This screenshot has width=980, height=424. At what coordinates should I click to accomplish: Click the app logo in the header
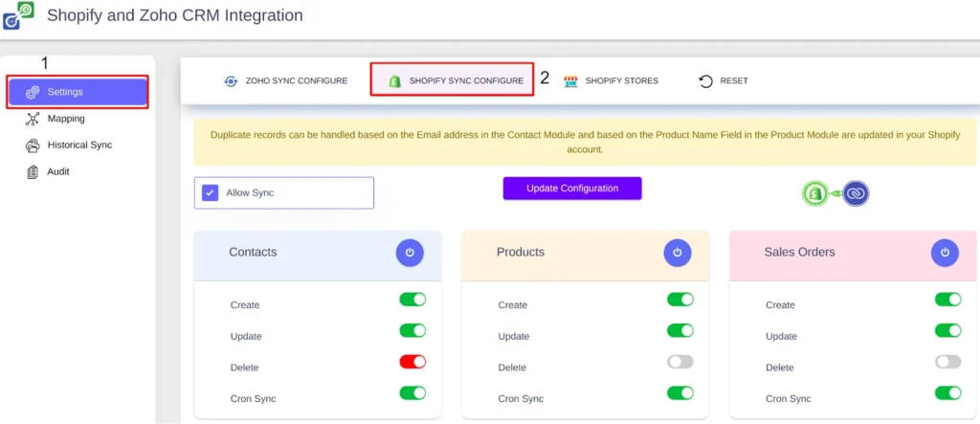18,15
